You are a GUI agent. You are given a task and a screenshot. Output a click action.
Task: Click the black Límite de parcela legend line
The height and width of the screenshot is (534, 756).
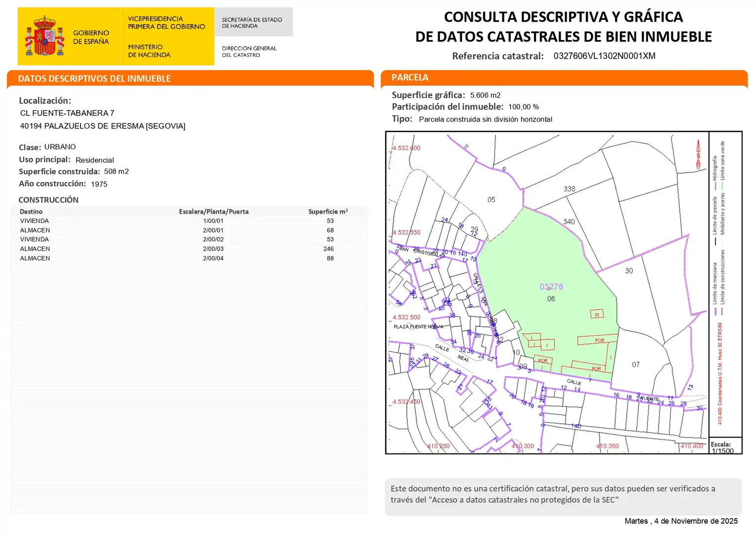tap(715, 242)
